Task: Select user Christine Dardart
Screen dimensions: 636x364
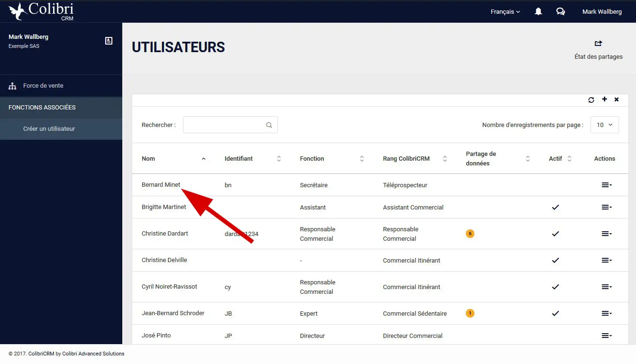Action: (x=165, y=234)
